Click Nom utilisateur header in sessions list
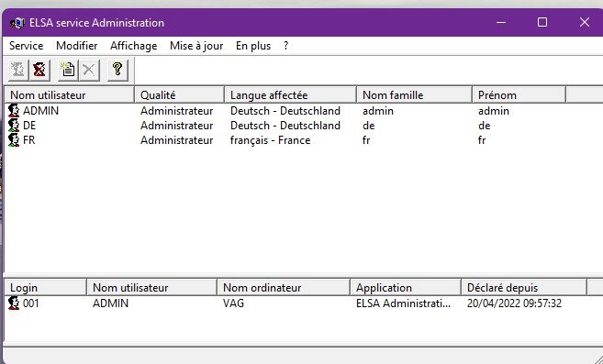This screenshot has width=603, height=364. coord(152,288)
